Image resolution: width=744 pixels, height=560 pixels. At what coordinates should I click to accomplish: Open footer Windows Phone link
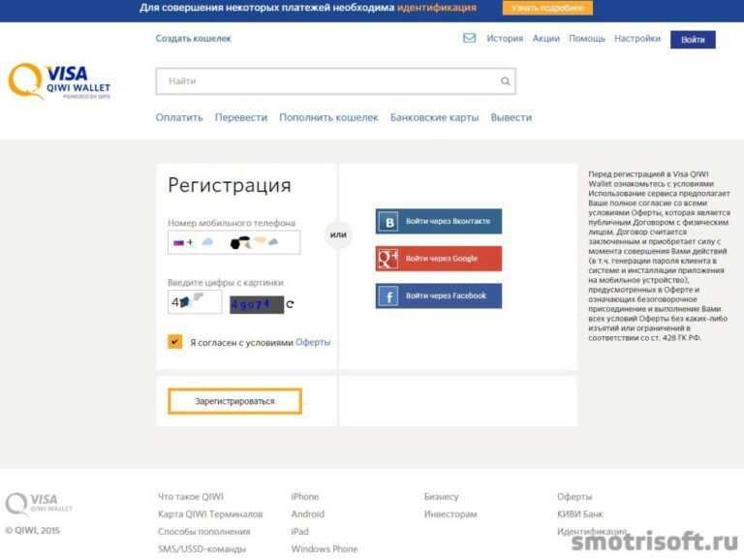[x=325, y=549]
